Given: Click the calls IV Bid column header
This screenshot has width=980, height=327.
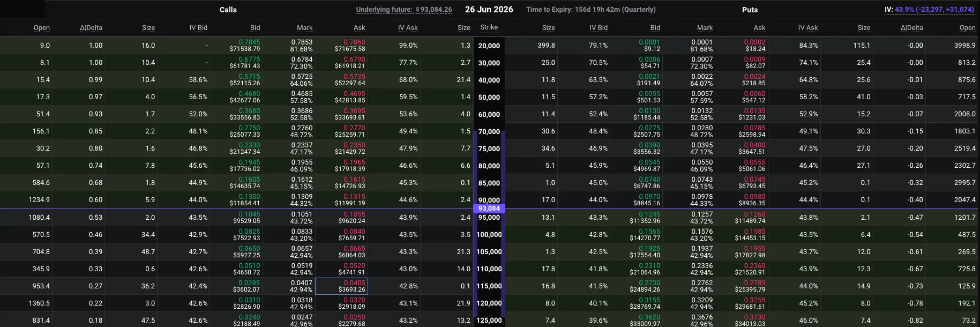Looking at the screenshot, I should pyautogui.click(x=198, y=28).
